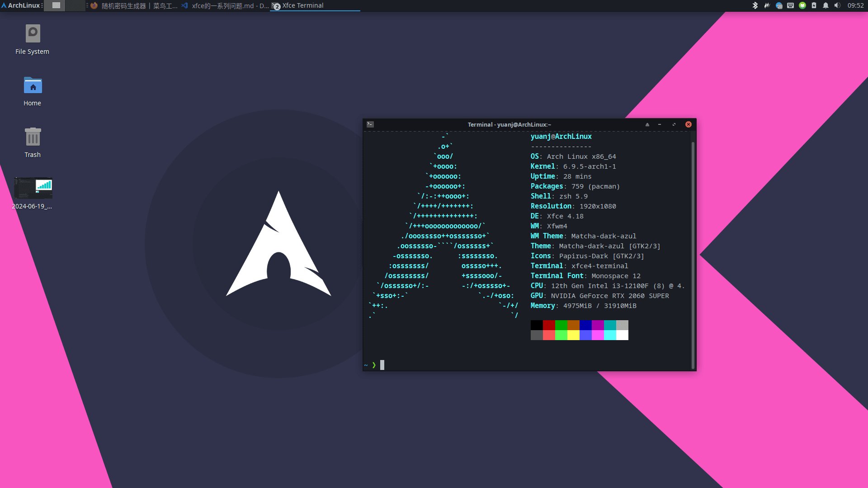Click the 'Terminal: xfce4-terminal' line

579,266
